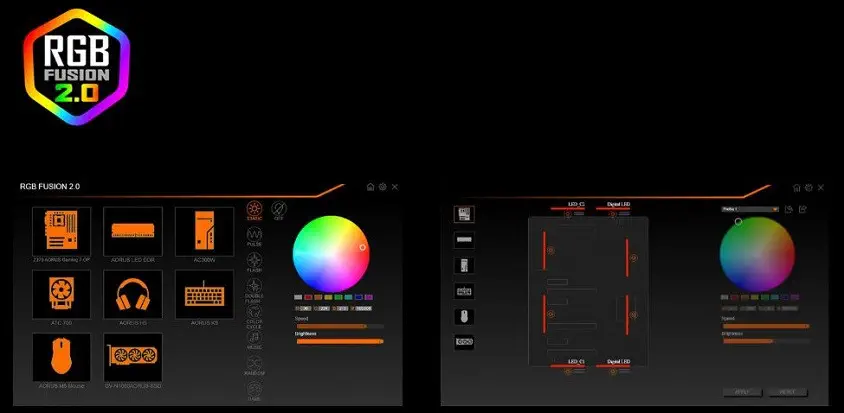Select the top Digital LED header zone

click(x=613, y=209)
